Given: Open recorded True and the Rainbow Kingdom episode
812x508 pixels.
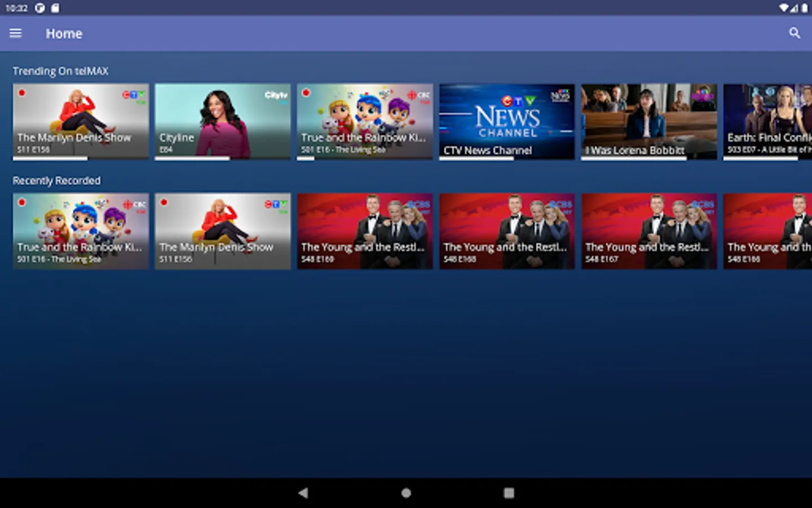Looking at the screenshot, I should pyautogui.click(x=81, y=231).
